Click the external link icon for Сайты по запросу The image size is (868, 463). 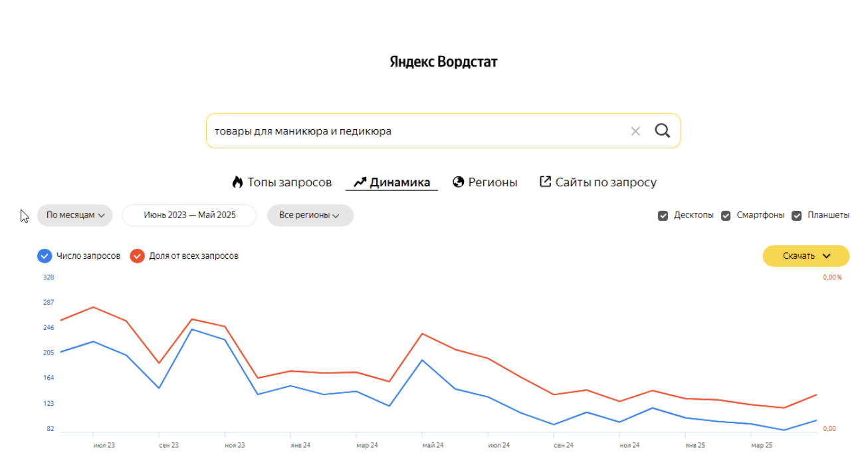[x=545, y=182]
